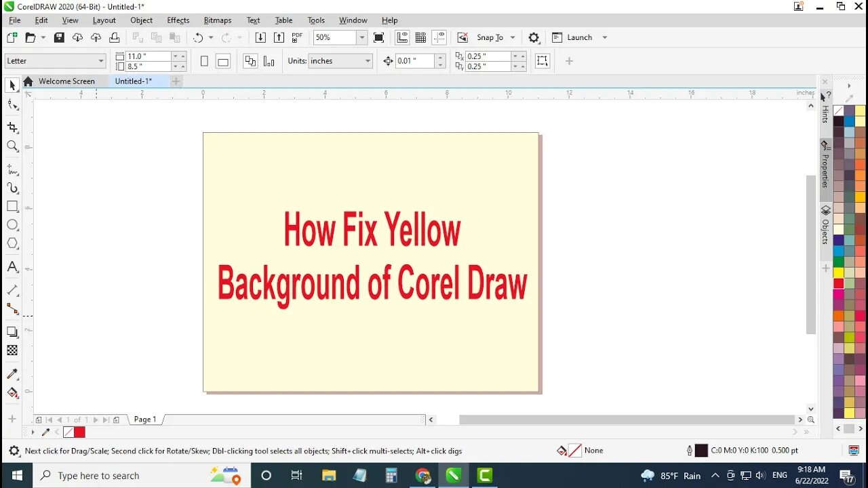Click the New document icon

(12, 37)
